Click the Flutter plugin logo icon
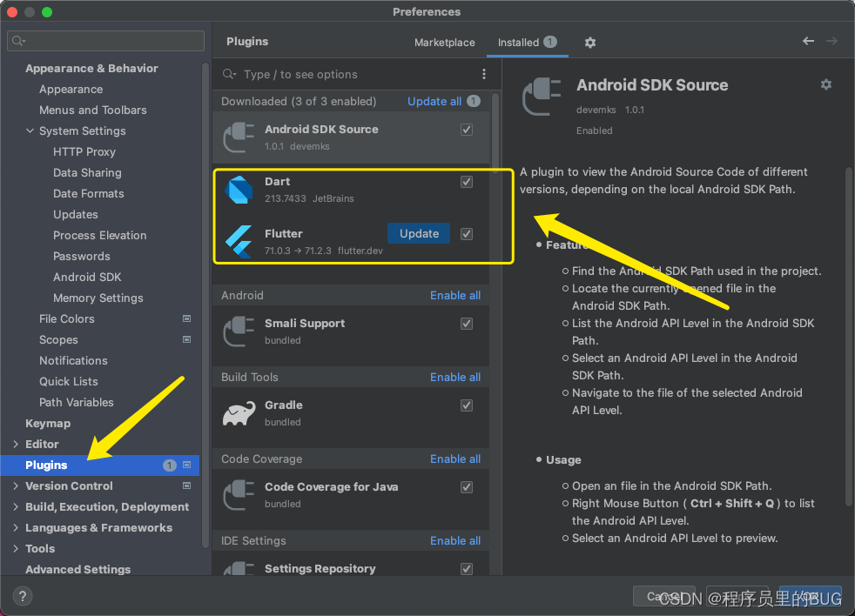 [x=239, y=242]
